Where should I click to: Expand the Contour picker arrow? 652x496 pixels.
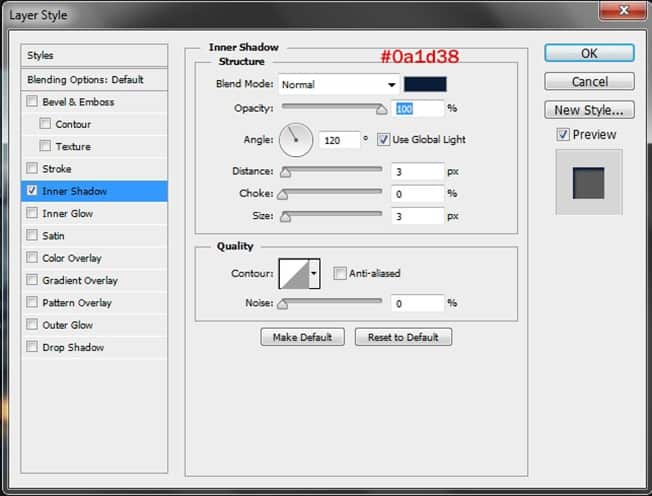click(x=315, y=273)
